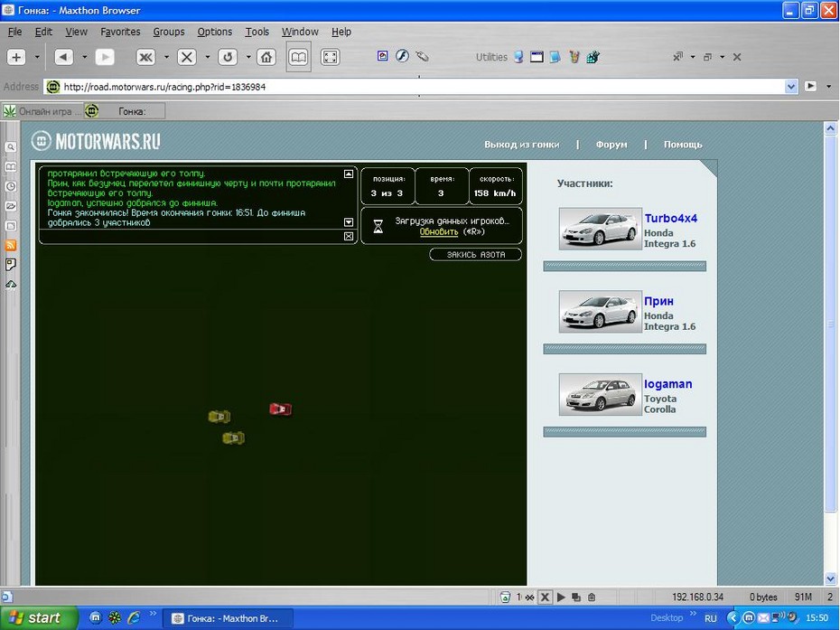Viewport: 840px width, 630px height.
Task: Click the mail envelope tray icon
Action: point(764,618)
